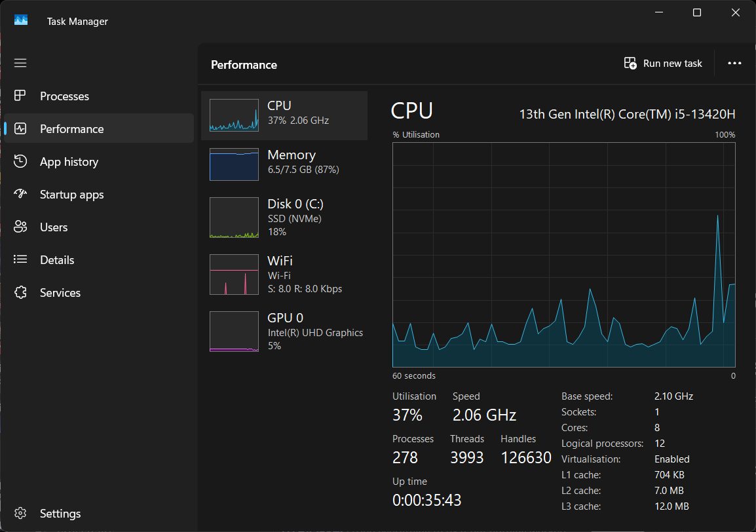Open the Disk 0 (C:) performance view
The image size is (756, 532).
coord(284,217)
